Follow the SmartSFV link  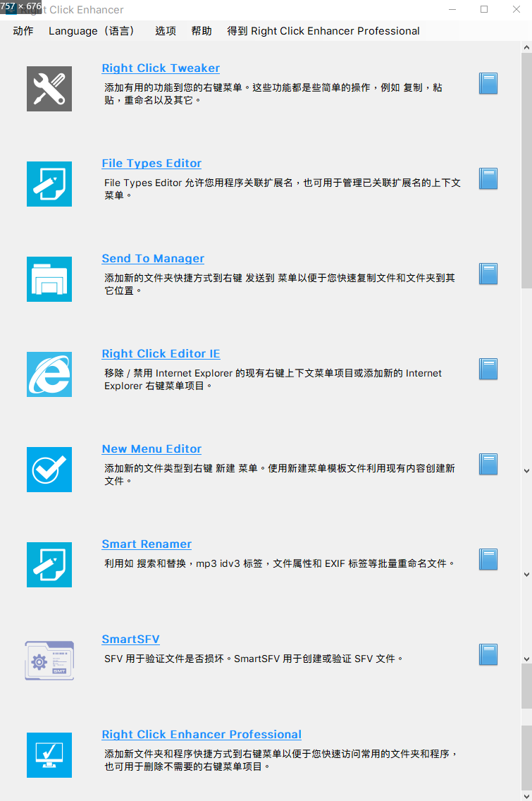(130, 639)
